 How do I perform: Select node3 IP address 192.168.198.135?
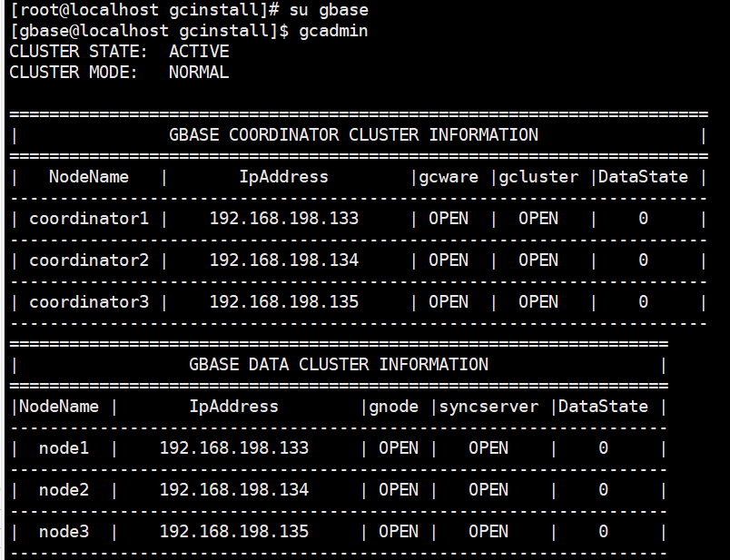[x=234, y=532]
